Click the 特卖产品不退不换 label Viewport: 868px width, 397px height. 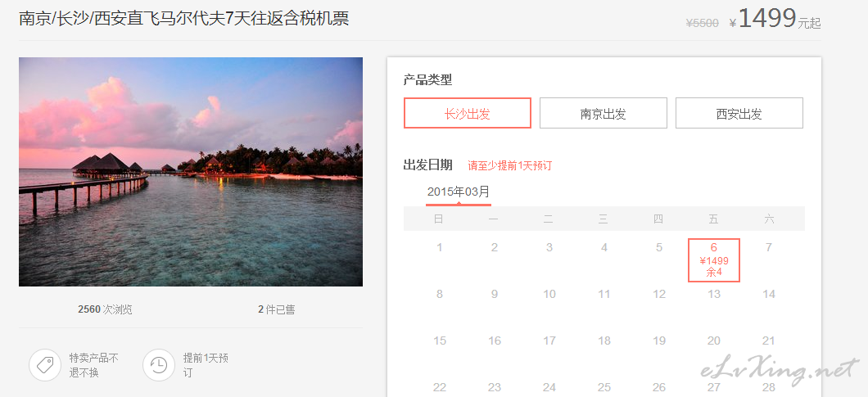tap(93, 365)
